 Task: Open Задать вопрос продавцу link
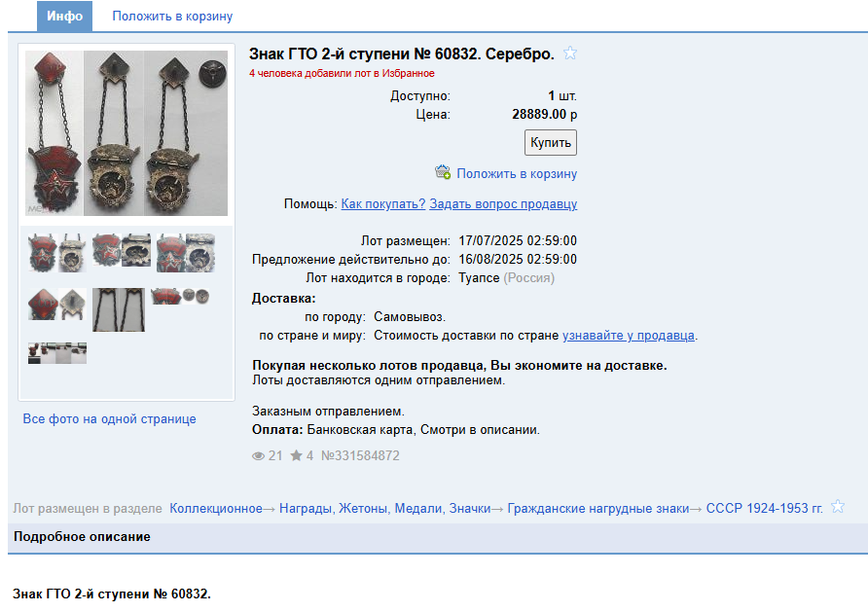coord(503,203)
